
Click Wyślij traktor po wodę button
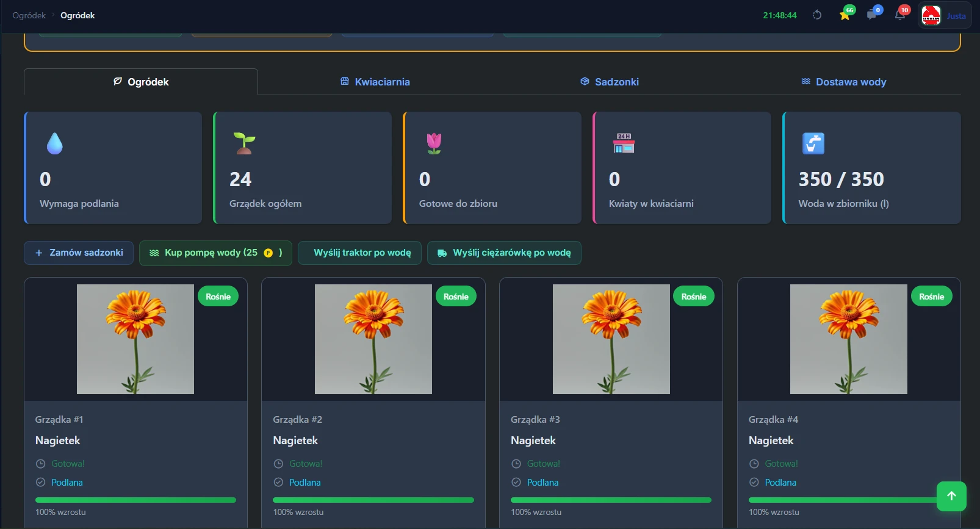[x=359, y=253]
